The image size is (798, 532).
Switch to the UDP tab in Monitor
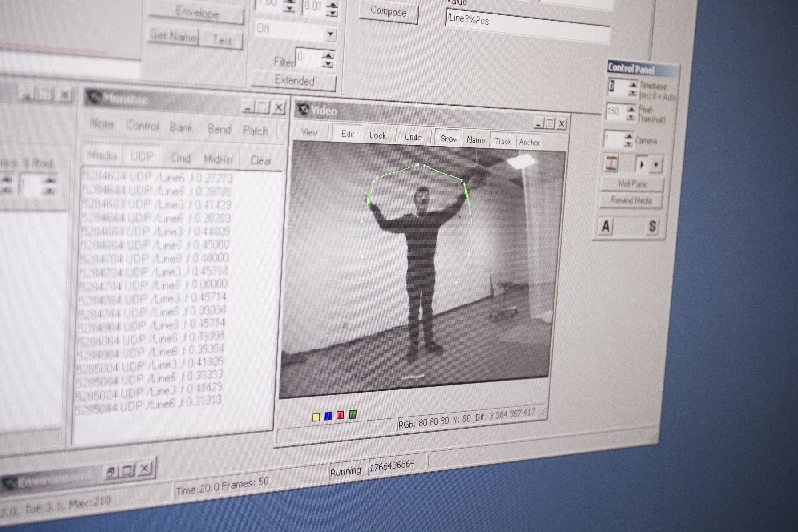tap(142, 156)
